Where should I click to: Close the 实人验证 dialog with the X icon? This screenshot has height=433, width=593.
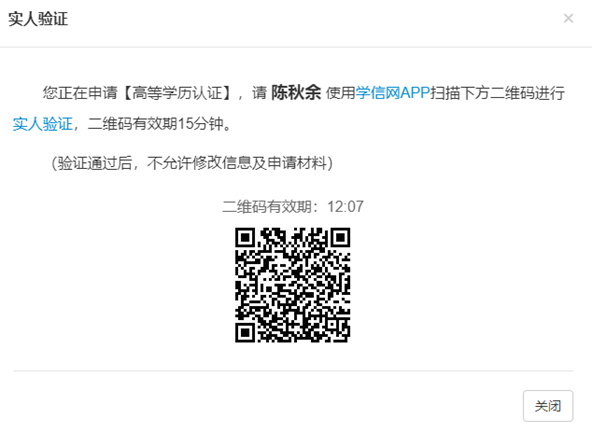568,18
